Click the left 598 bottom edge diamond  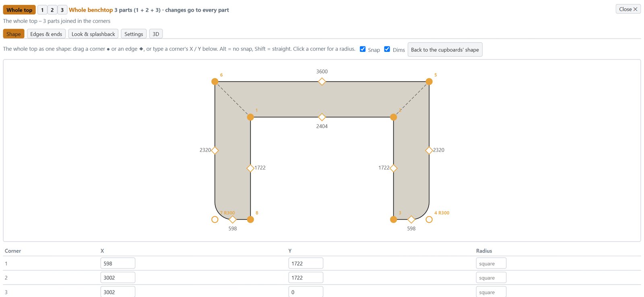coord(233,219)
